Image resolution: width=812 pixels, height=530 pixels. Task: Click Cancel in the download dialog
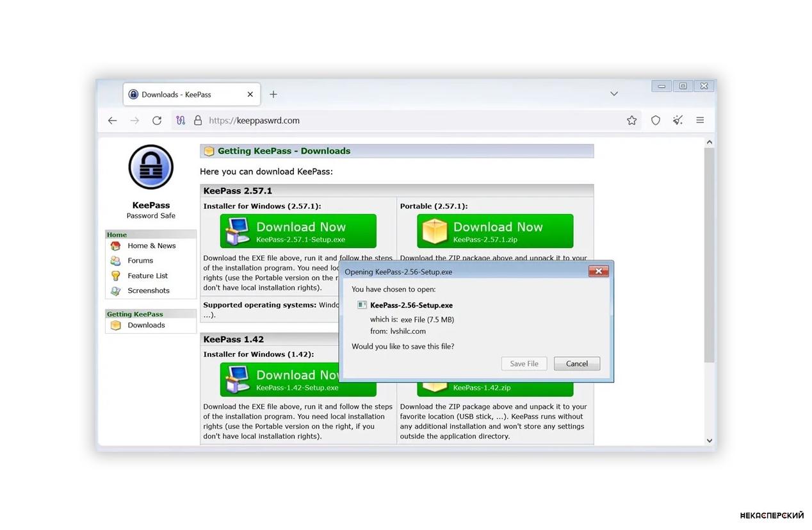click(577, 363)
